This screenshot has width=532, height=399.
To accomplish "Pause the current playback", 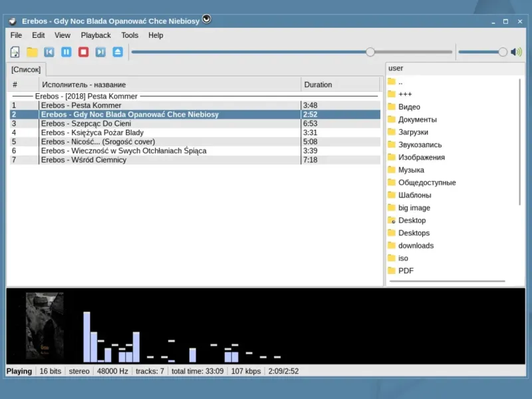I will click(x=66, y=52).
